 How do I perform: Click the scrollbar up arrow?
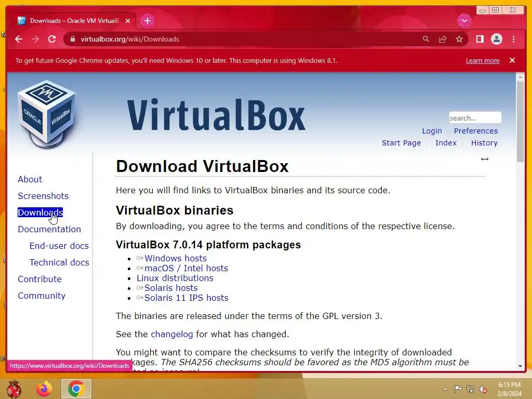pos(520,77)
